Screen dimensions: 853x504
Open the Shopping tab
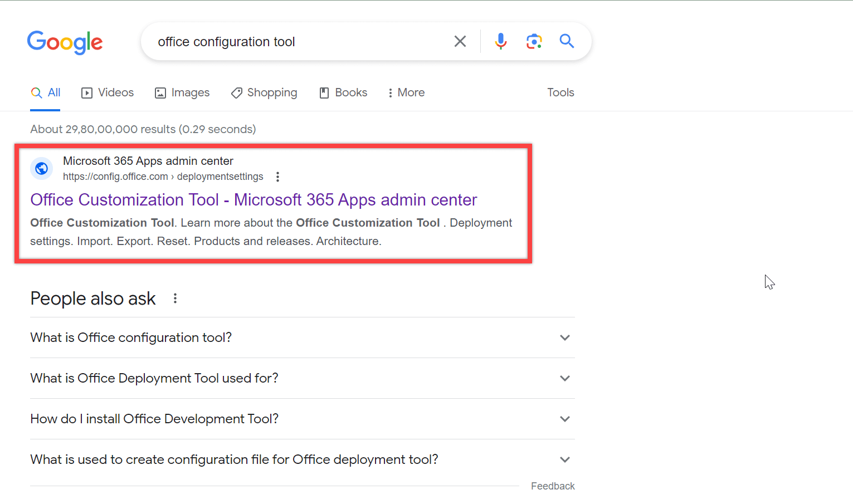point(264,93)
